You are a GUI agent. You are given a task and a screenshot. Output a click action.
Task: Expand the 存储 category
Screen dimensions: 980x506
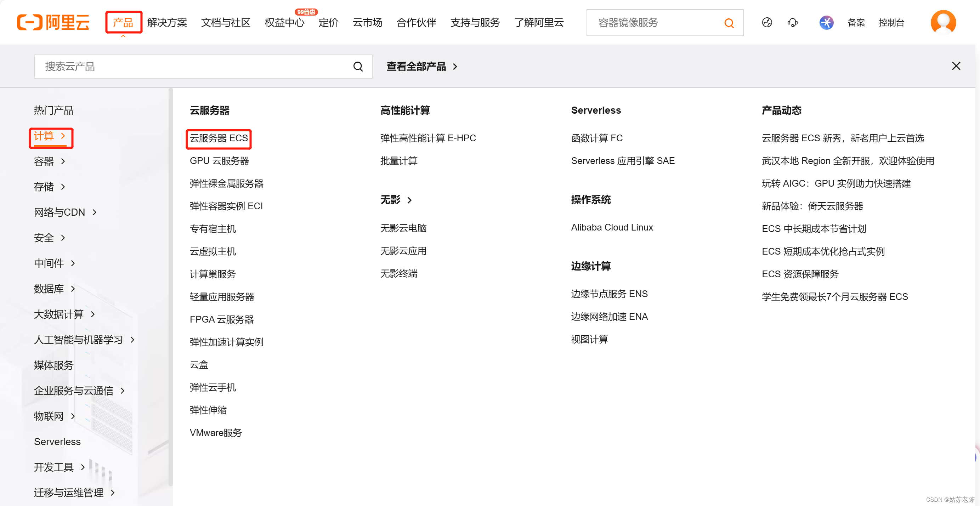pyautogui.click(x=50, y=187)
